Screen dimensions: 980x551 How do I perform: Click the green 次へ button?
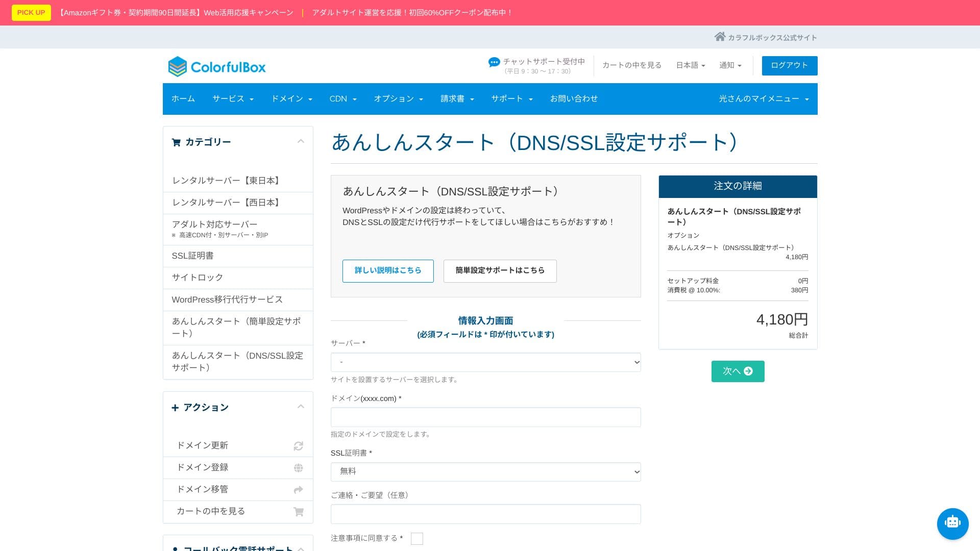(738, 371)
